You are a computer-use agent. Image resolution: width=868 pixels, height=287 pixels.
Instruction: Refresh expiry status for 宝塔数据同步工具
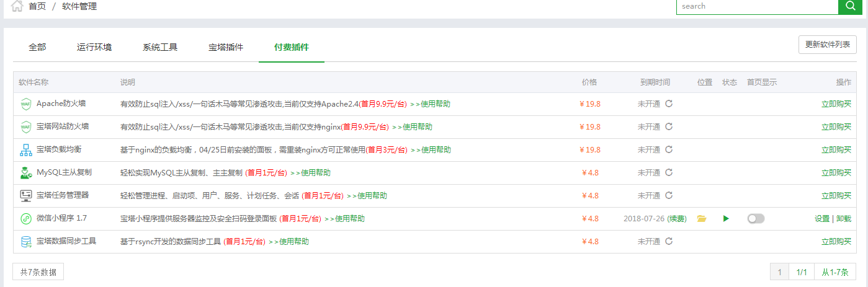[669, 241]
